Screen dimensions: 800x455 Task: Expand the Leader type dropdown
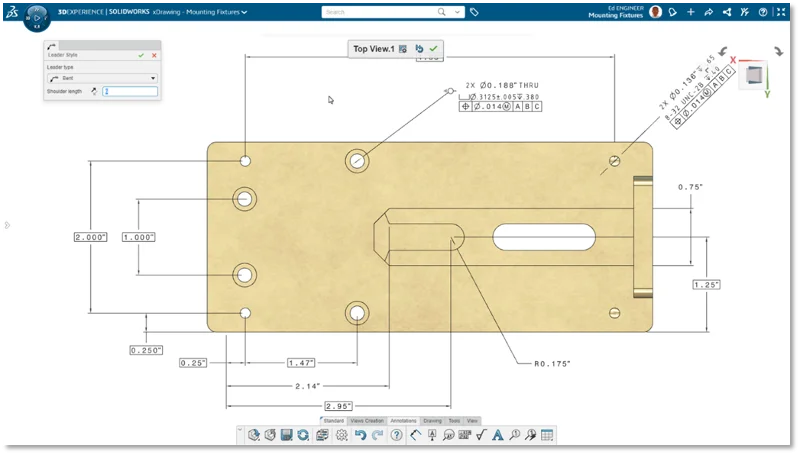point(152,77)
